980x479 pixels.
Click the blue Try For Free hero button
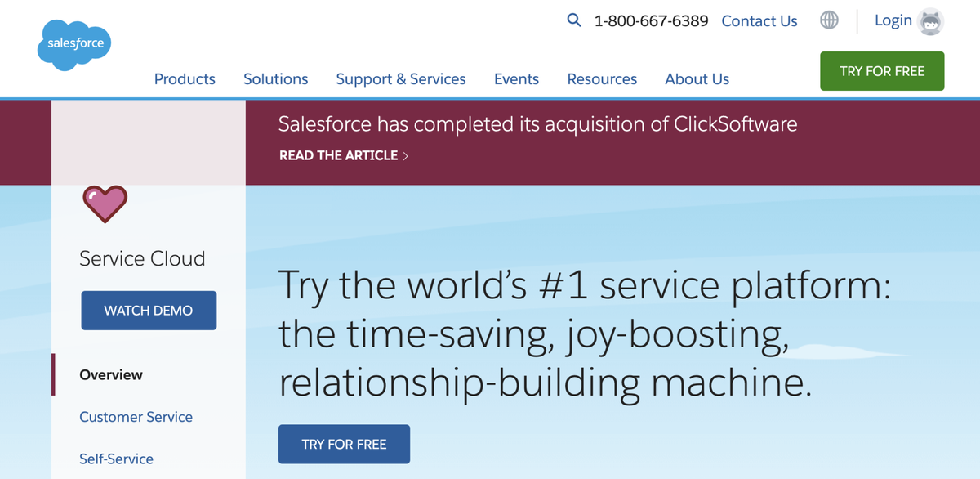click(x=344, y=444)
